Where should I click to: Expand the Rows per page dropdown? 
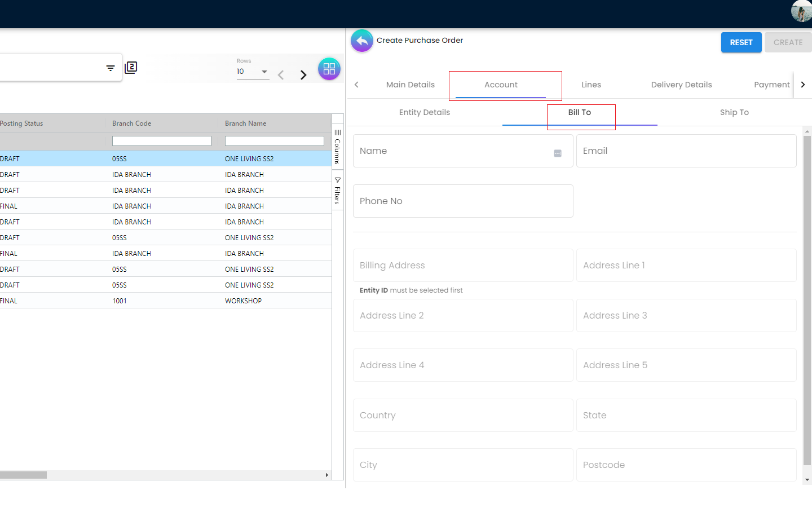point(264,72)
